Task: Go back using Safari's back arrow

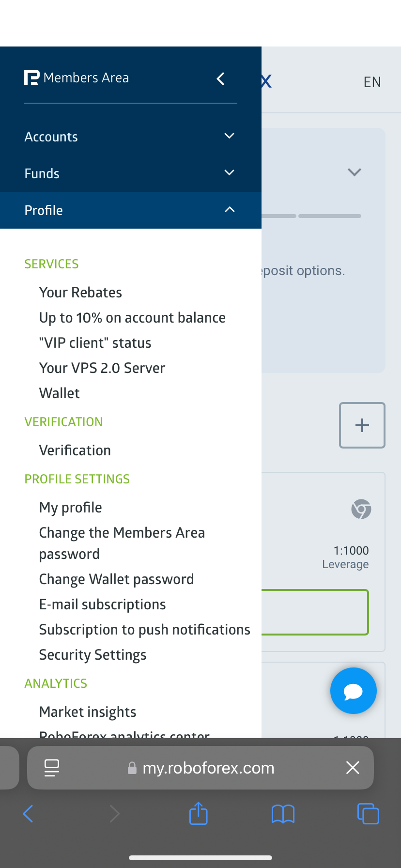Action: [29, 814]
